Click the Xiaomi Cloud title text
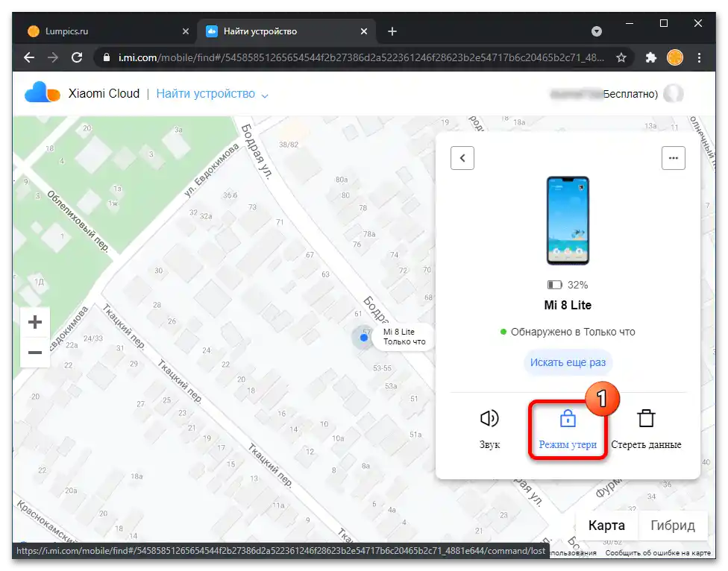Screen dimensions: 728x571 (x=104, y=93)
